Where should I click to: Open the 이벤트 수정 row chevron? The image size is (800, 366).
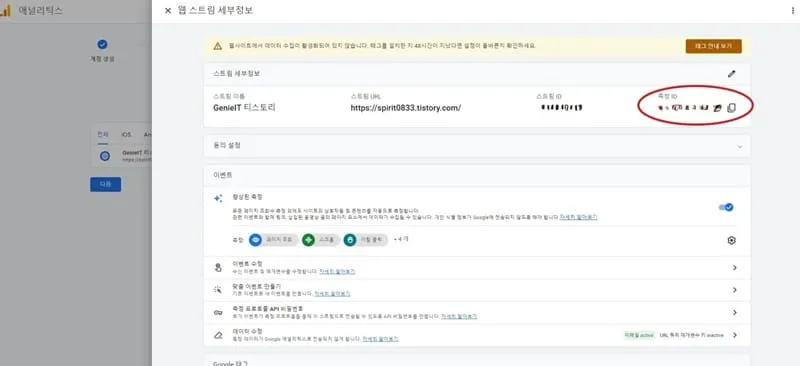(x=734, y=267)
